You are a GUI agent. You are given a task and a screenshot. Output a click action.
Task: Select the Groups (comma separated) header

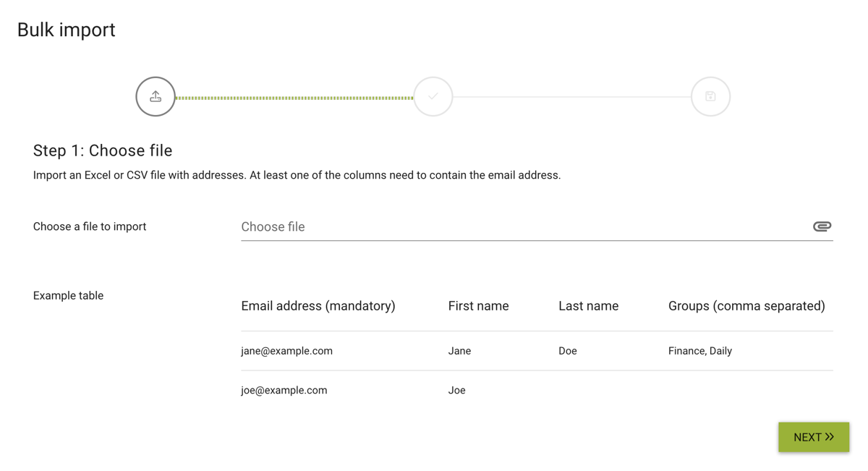(x=746, y=306)
